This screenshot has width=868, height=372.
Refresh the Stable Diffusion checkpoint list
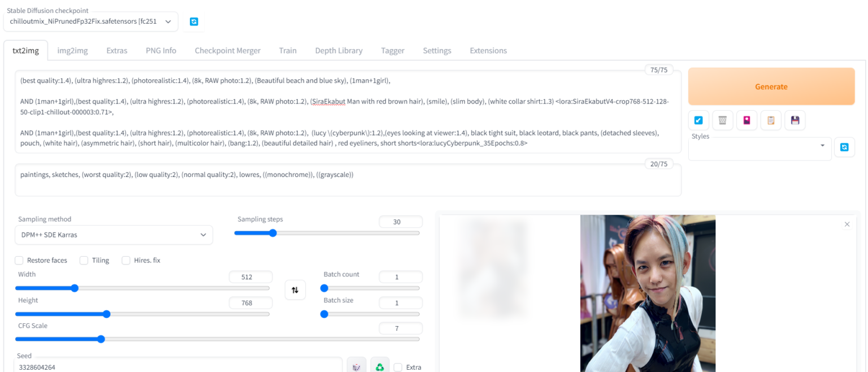pos(194,21)
